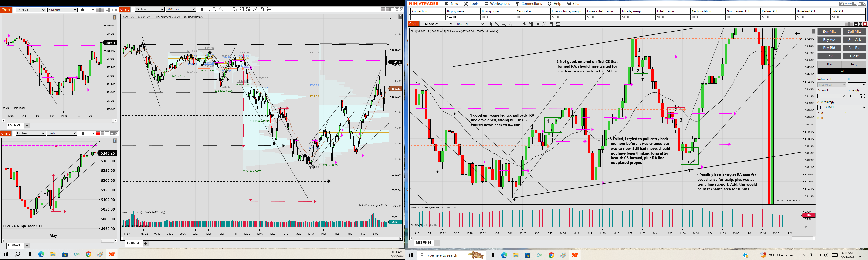The image size is (868, 260).
Task: Add new tab in ES 2000 Tick chart
Action: [146, 243]
